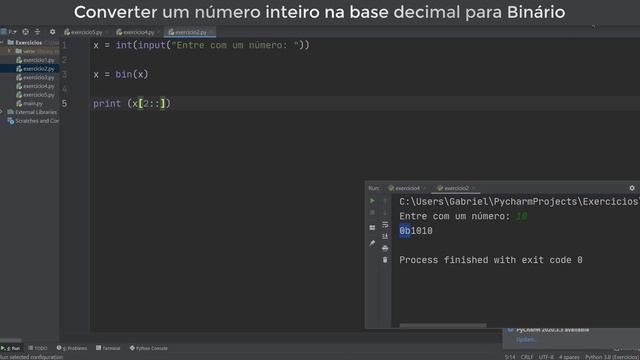Click the Print icon in Run console

pyautogui.click(x=385, y=248)
